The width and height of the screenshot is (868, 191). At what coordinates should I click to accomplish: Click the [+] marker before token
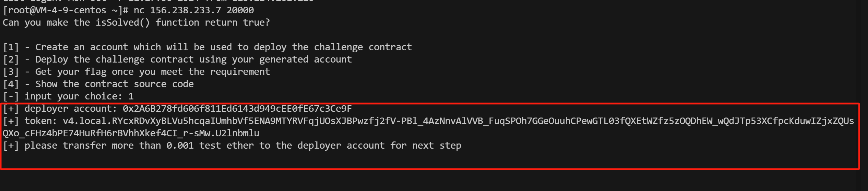pos(11,121)
